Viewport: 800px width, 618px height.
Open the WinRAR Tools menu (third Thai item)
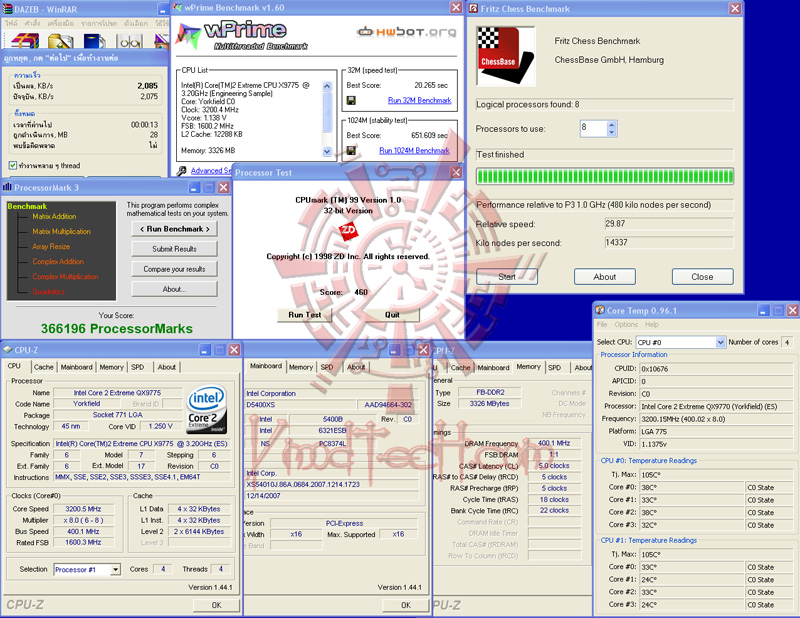[60, 23]
